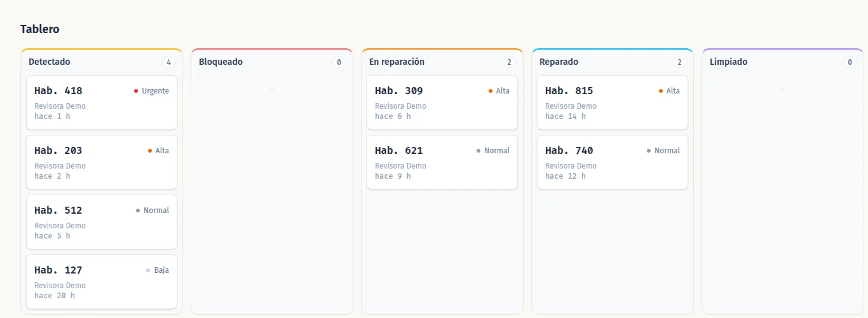The width and height of the screenshot is (868, 318).
Task: Click the count badge 0 in Bloqueado
Action: click(339, 62)
